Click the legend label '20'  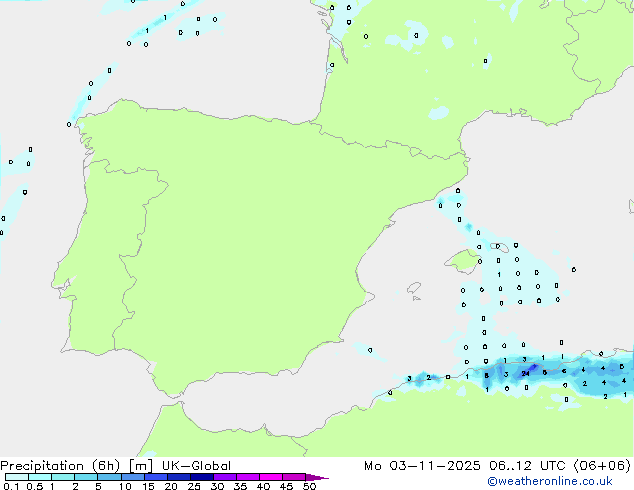tap(171, 486)
